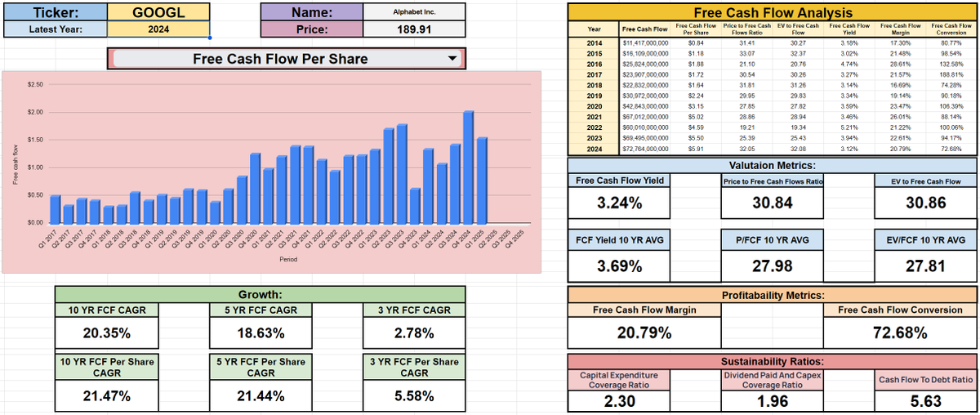
Task: Click the 2.30 Capital Expenditure Coverage value
Action: 620,401
